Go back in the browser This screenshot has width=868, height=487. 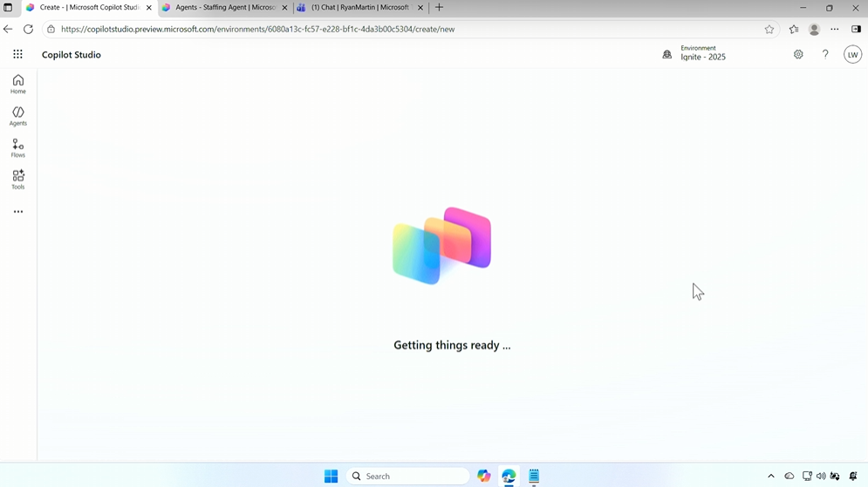[x=8, y=30]
